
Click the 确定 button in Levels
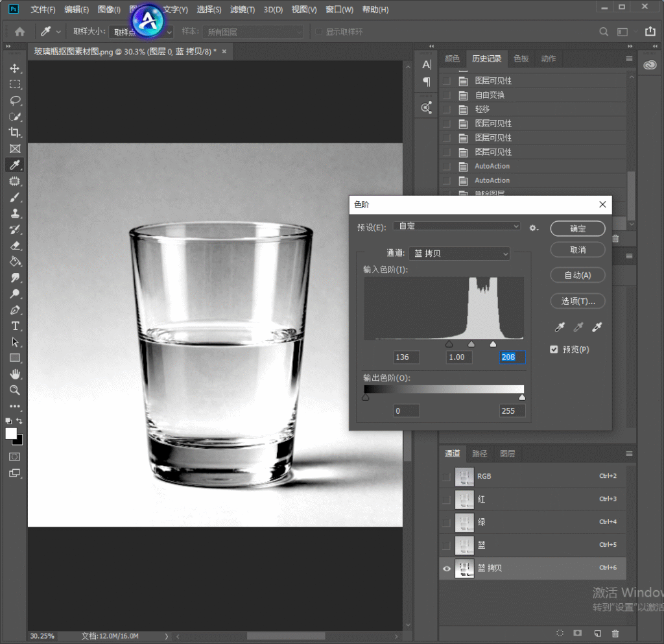click(578, 229)
